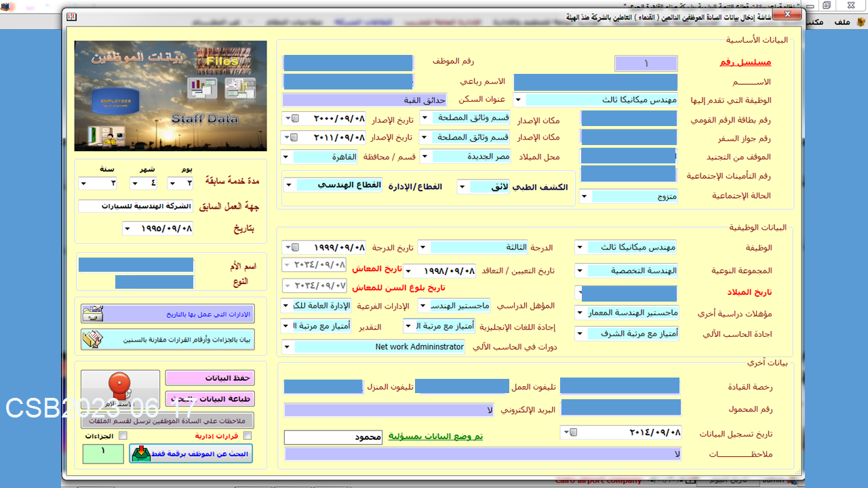This screenshot has width=868, height=488.
Task: Click the طباعة البيانات print button
Action: (x=210, y=399)
